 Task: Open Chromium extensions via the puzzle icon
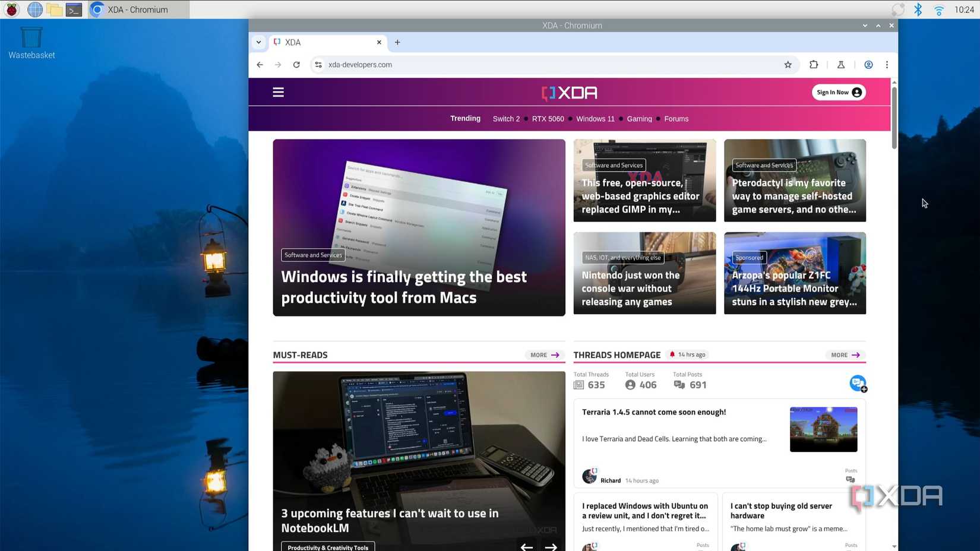pos(814,64)
